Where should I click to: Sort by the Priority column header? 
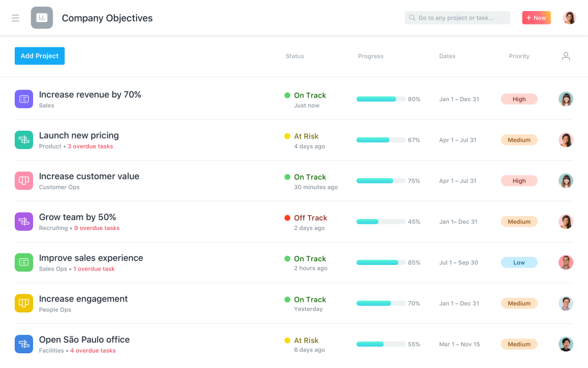tap(519, 56)
